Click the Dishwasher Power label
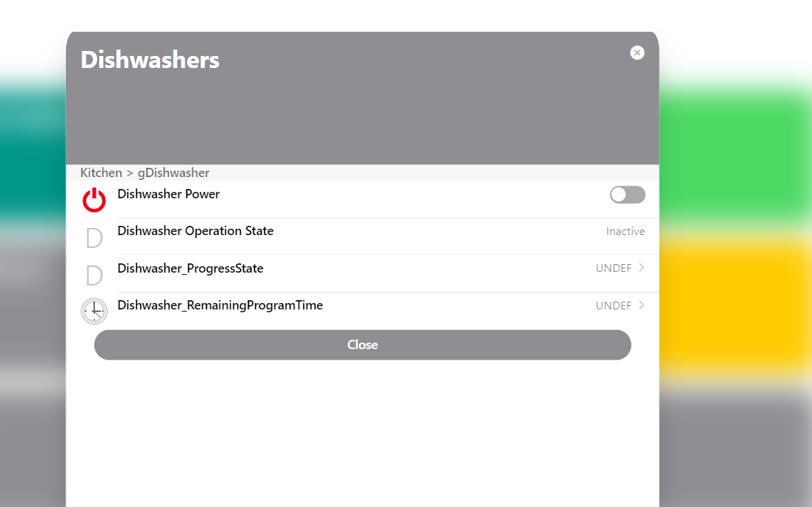This screenshot has height=507, width=812. 169,194
